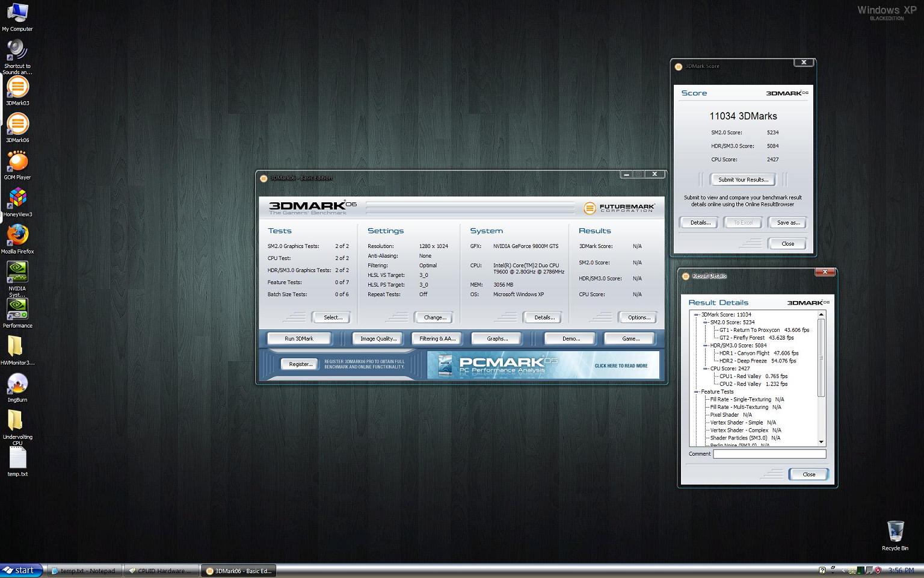
Task: Open Image Quality dialog
Action: [x=378, y=338]
